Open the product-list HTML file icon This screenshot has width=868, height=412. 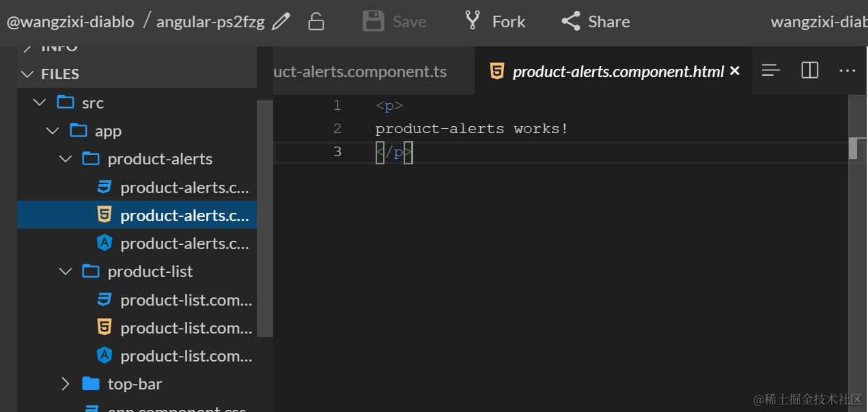tap(104, 328)
